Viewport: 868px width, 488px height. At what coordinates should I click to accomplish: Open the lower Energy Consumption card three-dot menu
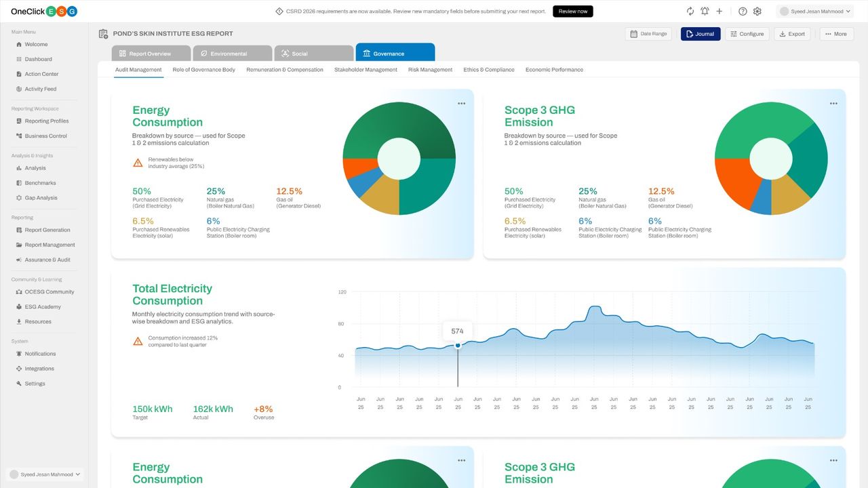click(x=461, y=460)
